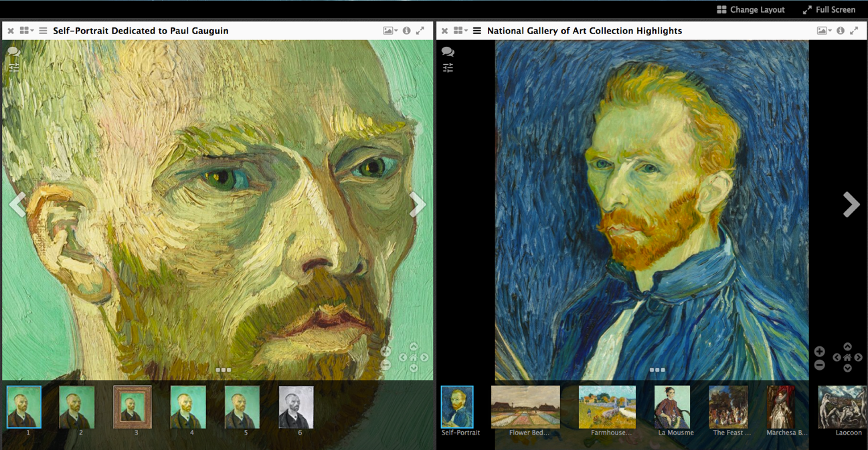Zoom in on the Gauguin self-portrait

click(x=385, y=351)
